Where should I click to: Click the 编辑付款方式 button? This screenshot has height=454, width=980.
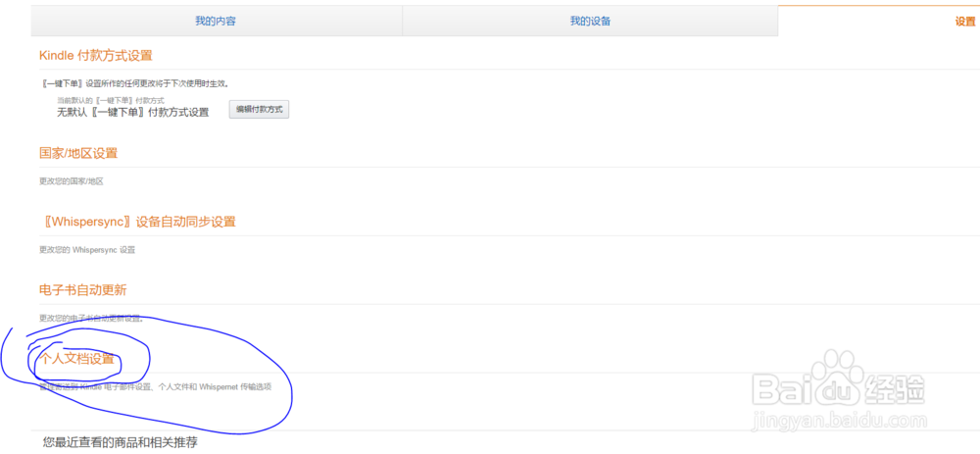(259, 109)
